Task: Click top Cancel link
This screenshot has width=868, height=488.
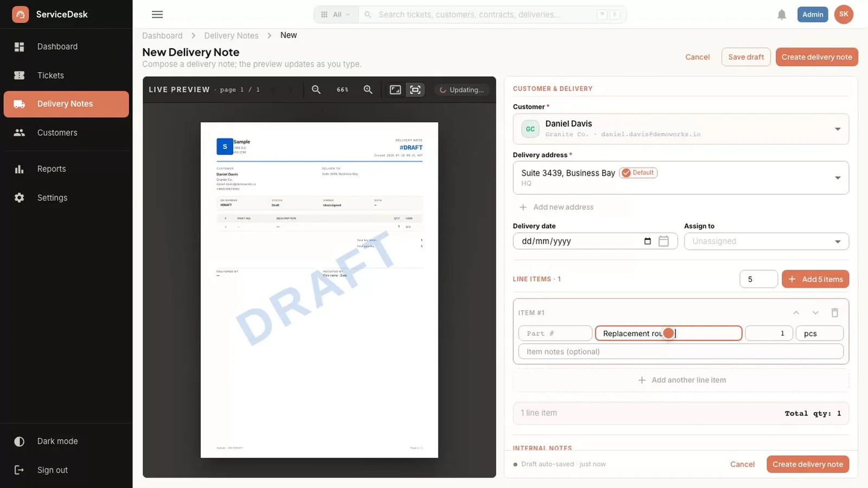Action: 697,57
